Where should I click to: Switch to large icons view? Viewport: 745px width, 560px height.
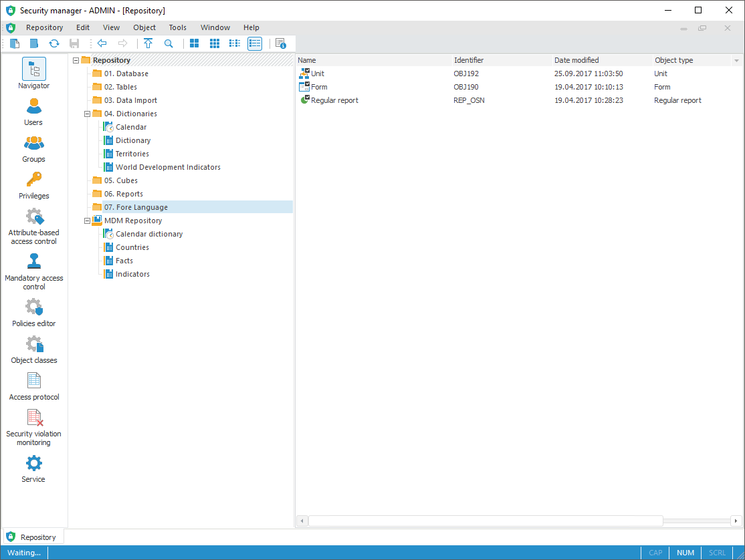click(195, 43)
